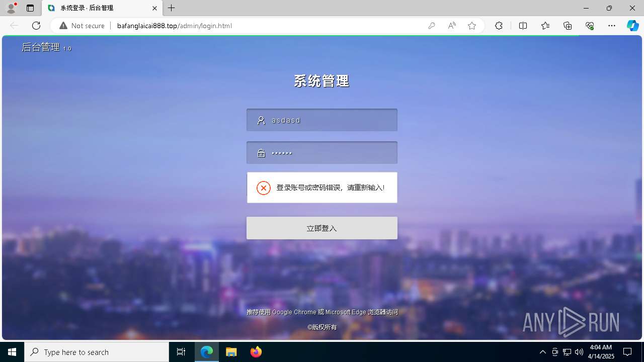Viewport: 644px width, 362px height.
Task: Restore down the Edge window
Action: pyautogui.click(x=609, y=8)
